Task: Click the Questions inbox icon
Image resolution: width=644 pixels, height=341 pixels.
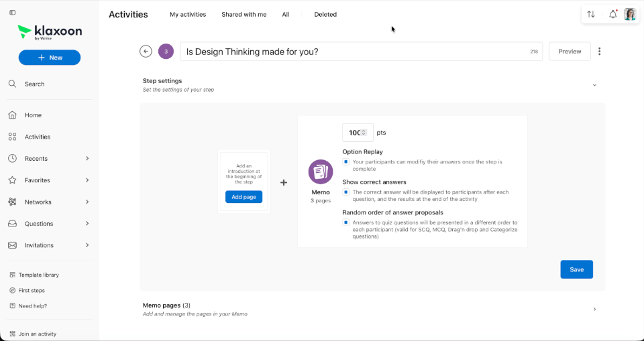Action: [12, 224]
